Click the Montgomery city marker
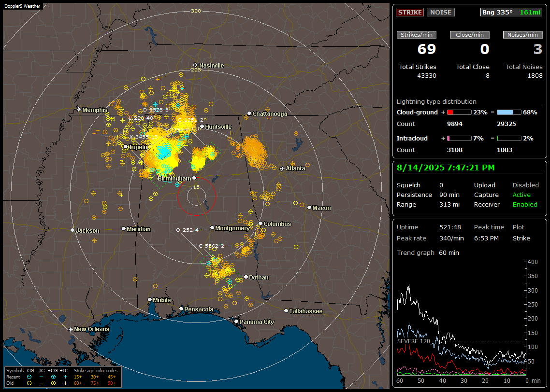The width and height of the screenshot is (550, 392). click(212, 228)
